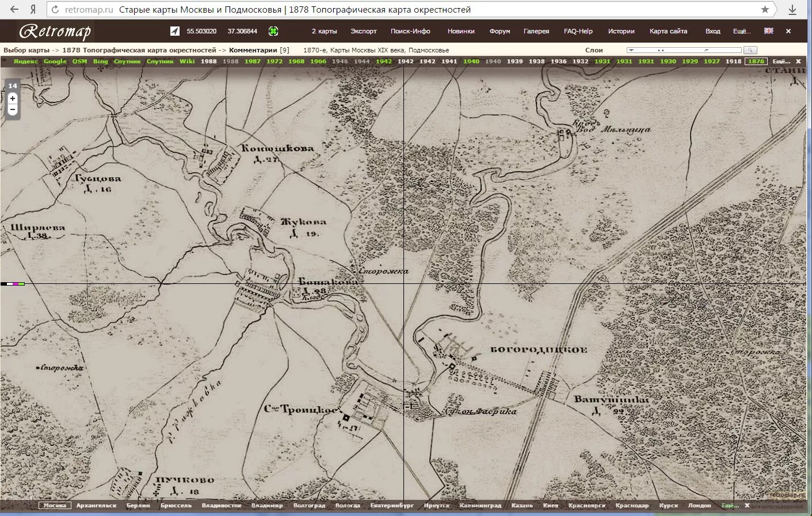The image size is (812, 516).
Task: Switch language with the UK flag
Action: [x=768, y=31]
